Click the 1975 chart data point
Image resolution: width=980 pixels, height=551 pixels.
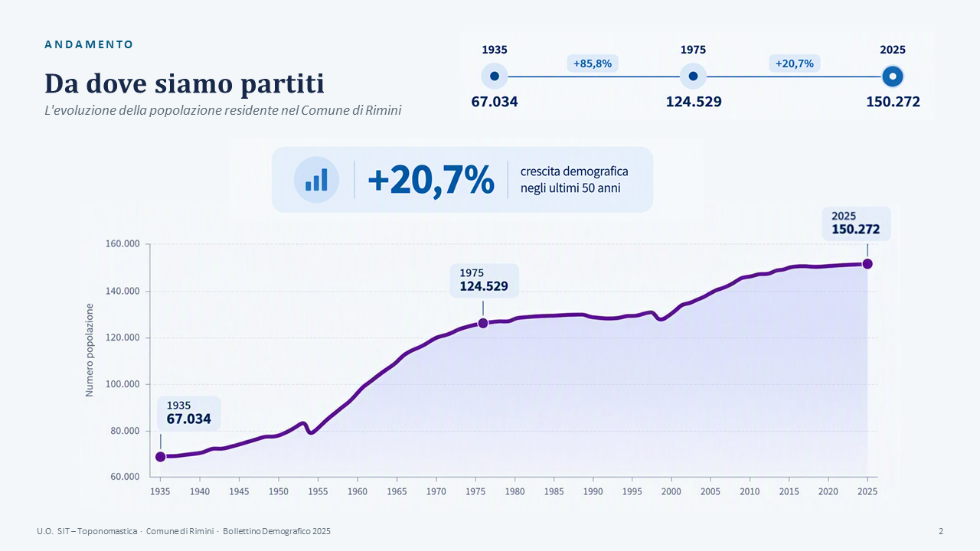pos(483,323)
